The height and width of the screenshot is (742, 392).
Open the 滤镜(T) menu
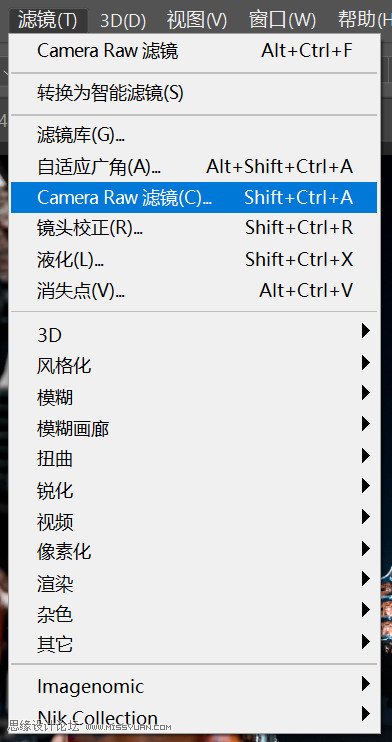pos(47,20)
